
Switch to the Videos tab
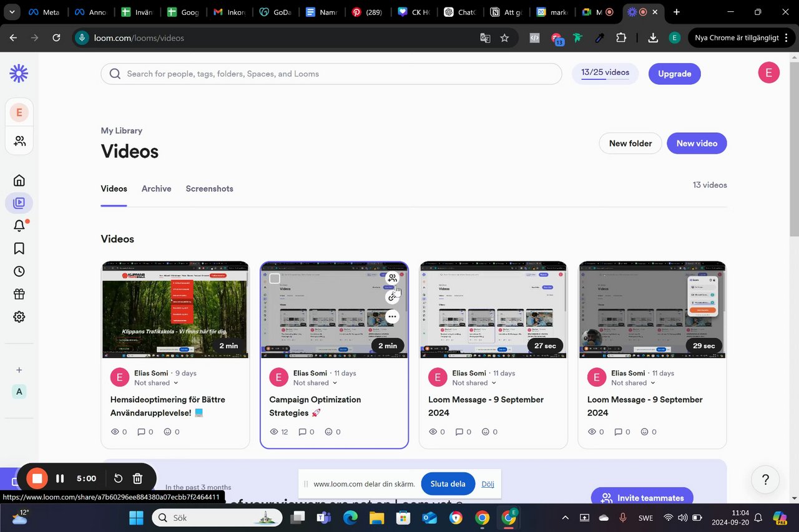(x=114, y=188)
